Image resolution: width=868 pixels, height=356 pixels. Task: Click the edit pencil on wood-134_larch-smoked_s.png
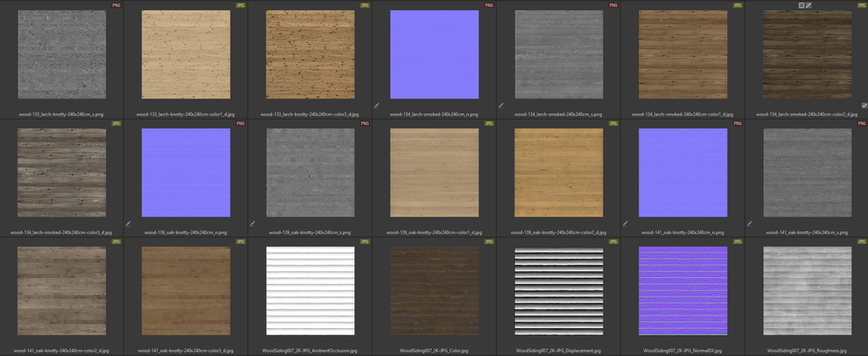click(x=501, y=106)
